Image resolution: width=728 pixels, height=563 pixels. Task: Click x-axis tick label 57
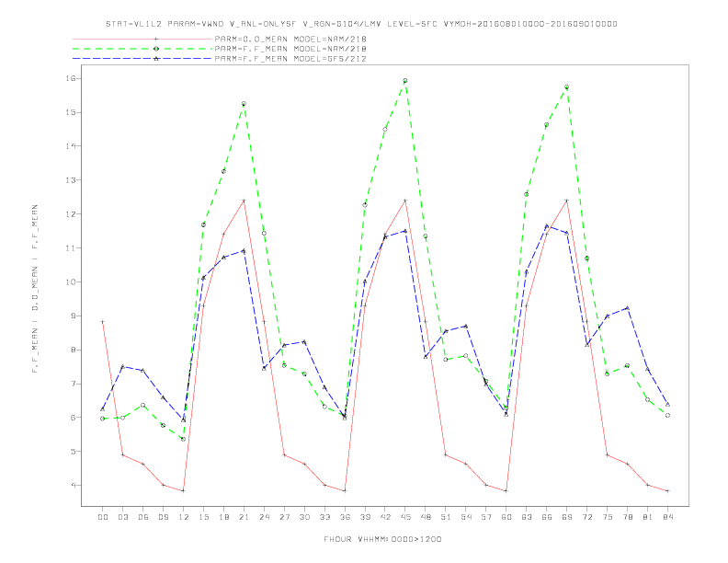486,517
